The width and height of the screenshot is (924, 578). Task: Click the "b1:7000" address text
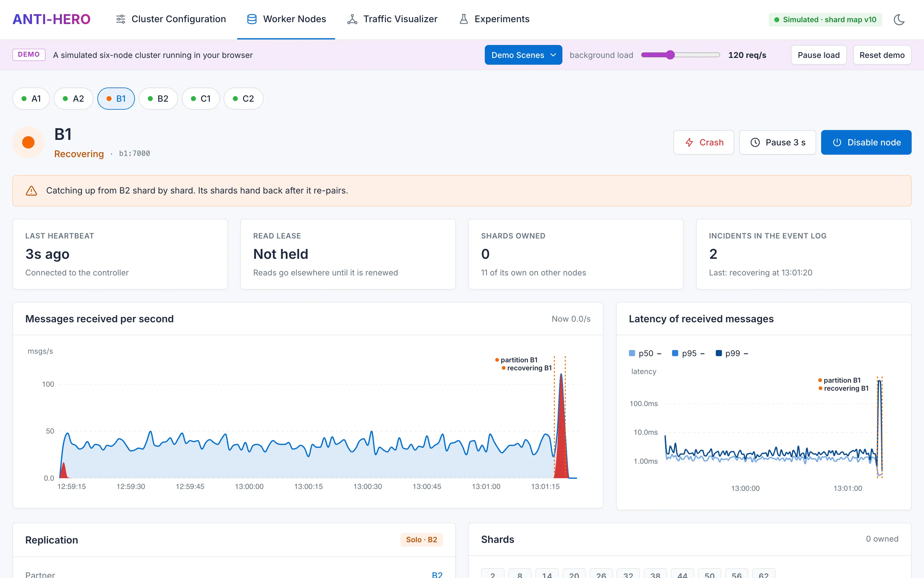coord(135,153)
